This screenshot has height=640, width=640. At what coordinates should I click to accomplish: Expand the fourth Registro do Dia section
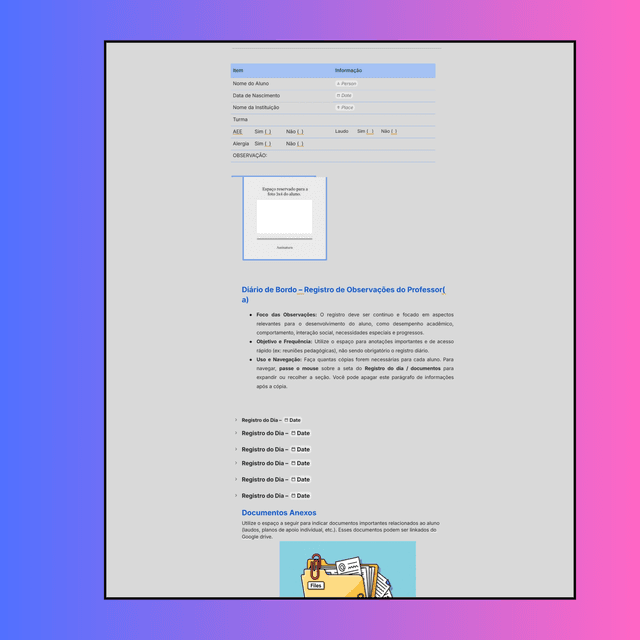tap(236, 464)
